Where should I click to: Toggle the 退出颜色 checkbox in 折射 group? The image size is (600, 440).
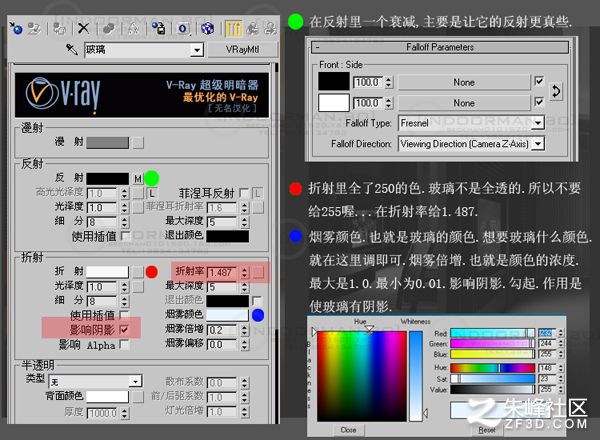click(257, 301)
